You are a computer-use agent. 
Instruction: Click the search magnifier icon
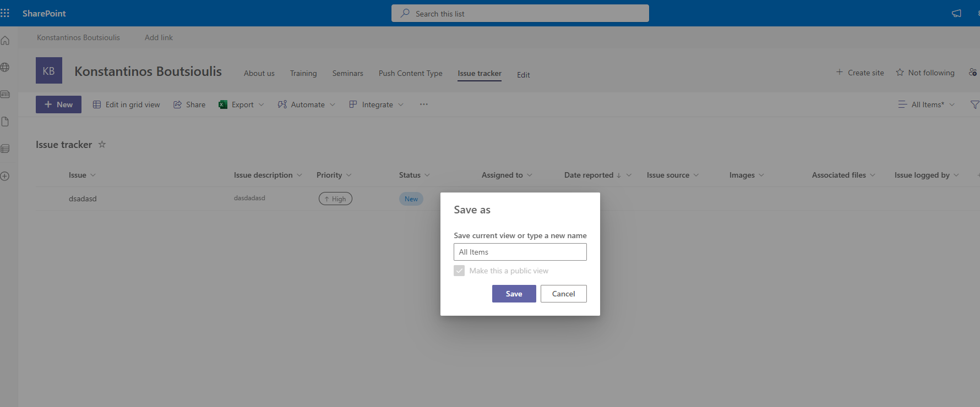click(405, 13)
